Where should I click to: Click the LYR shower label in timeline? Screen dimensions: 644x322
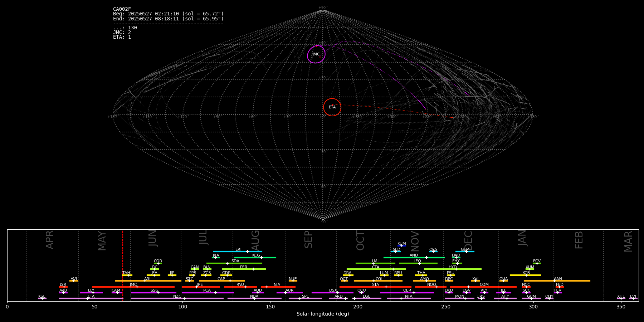[x=63, y=285]
